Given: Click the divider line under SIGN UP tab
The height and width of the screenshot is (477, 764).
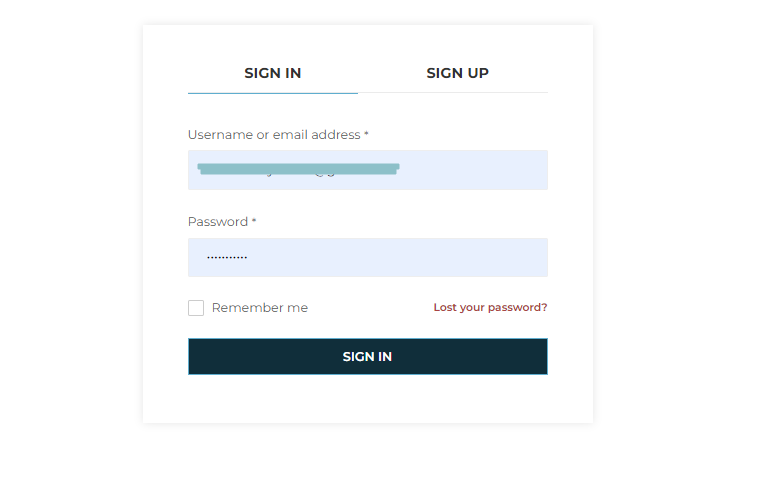Looking at the screenshot, I should tap(453, 93).
